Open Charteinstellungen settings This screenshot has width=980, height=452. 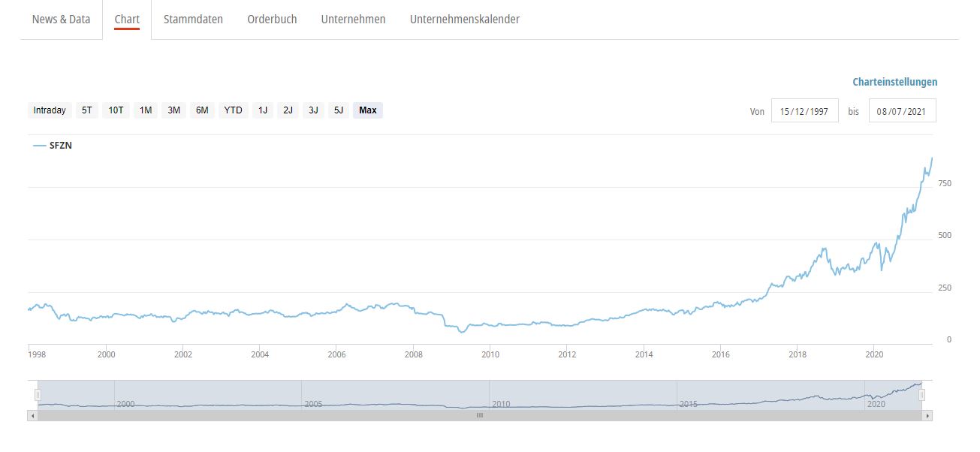[894, 82]
